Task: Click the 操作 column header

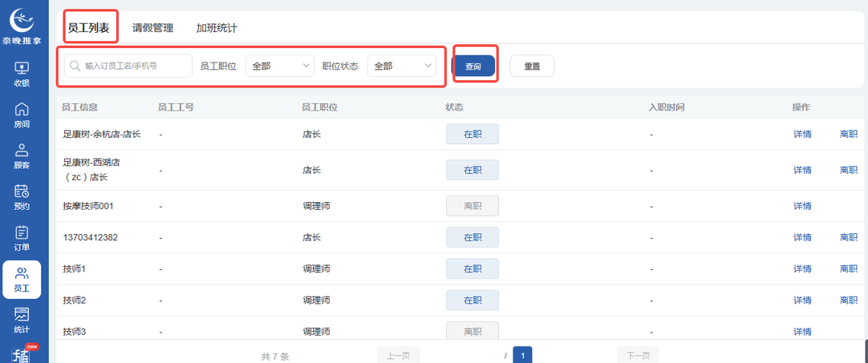Action: point(801,107)
